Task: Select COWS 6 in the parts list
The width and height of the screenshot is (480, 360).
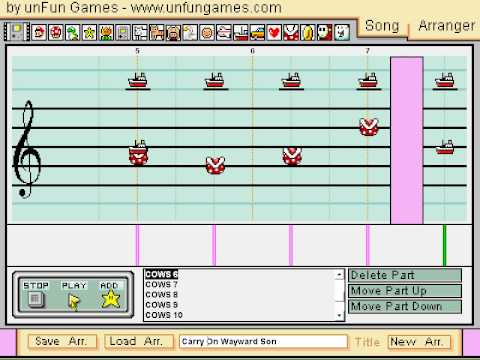Action: pos(161,274)
